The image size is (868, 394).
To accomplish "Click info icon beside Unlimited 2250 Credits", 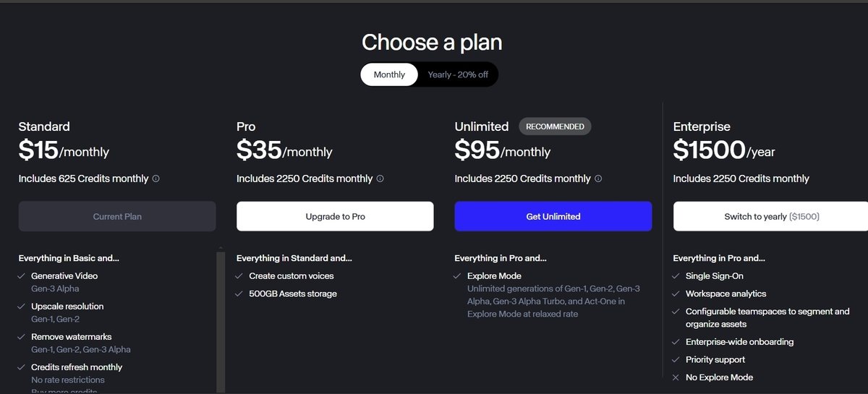I will 598,179.
